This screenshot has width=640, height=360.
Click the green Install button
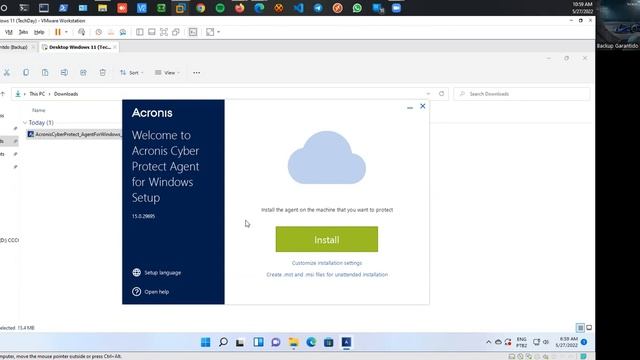[327, 240]
